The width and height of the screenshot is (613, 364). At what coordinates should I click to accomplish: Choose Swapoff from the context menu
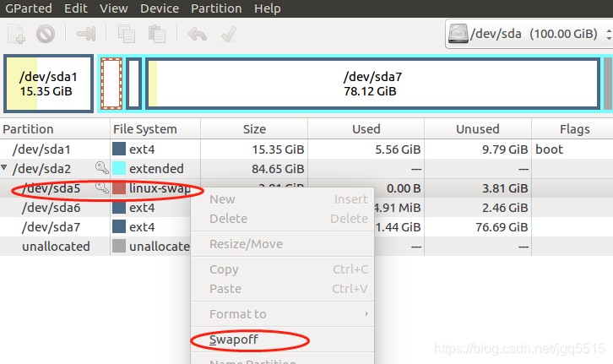pos(234,340)
